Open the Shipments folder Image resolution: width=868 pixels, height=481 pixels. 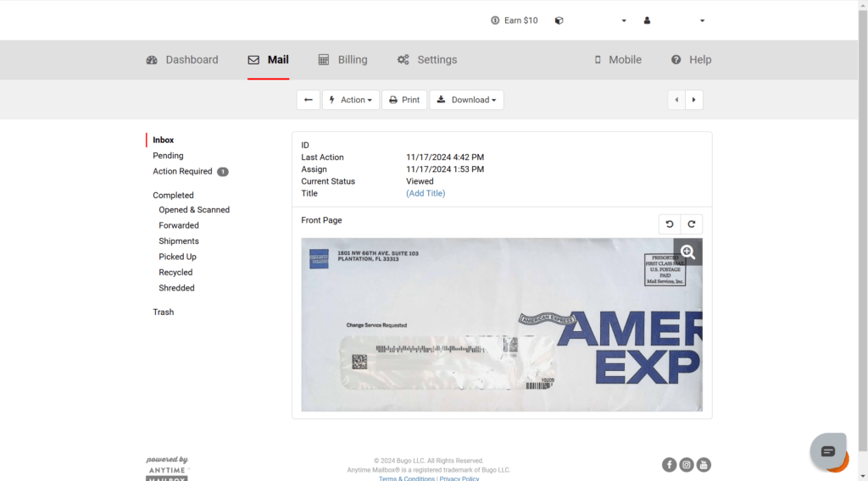point(179,241)
